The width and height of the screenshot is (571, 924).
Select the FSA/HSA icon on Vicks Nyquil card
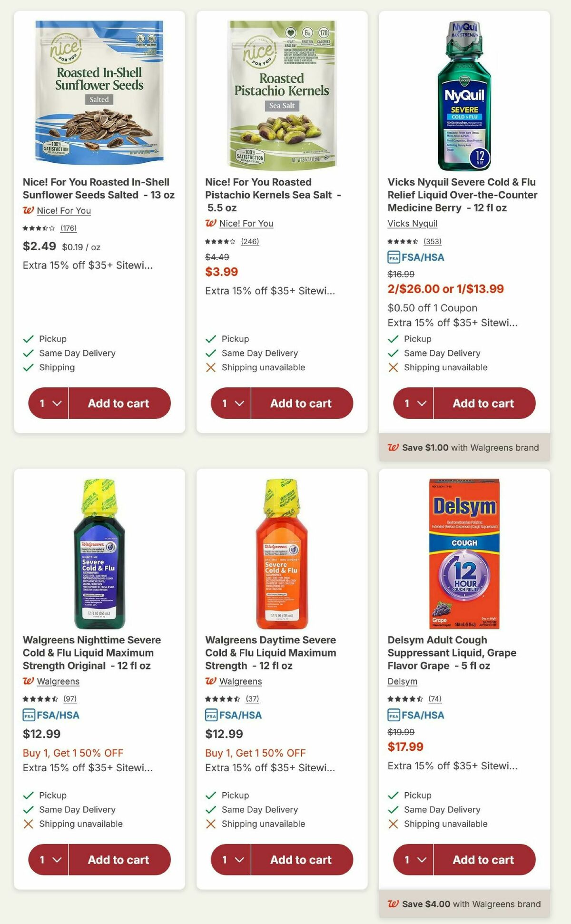point(393,256)
